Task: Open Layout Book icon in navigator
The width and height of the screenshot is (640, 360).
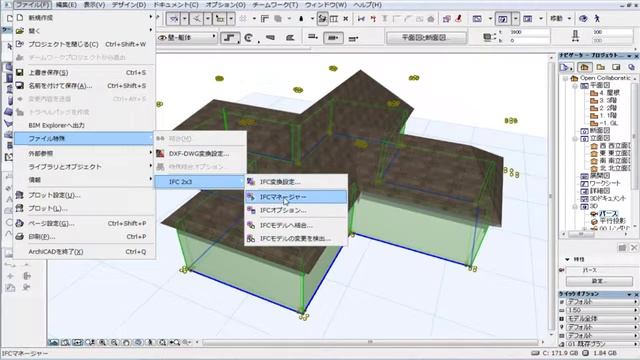Action: point(616,67)
